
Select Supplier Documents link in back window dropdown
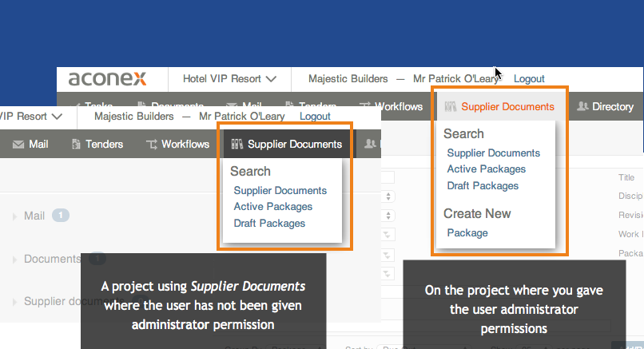coord(493,153)
